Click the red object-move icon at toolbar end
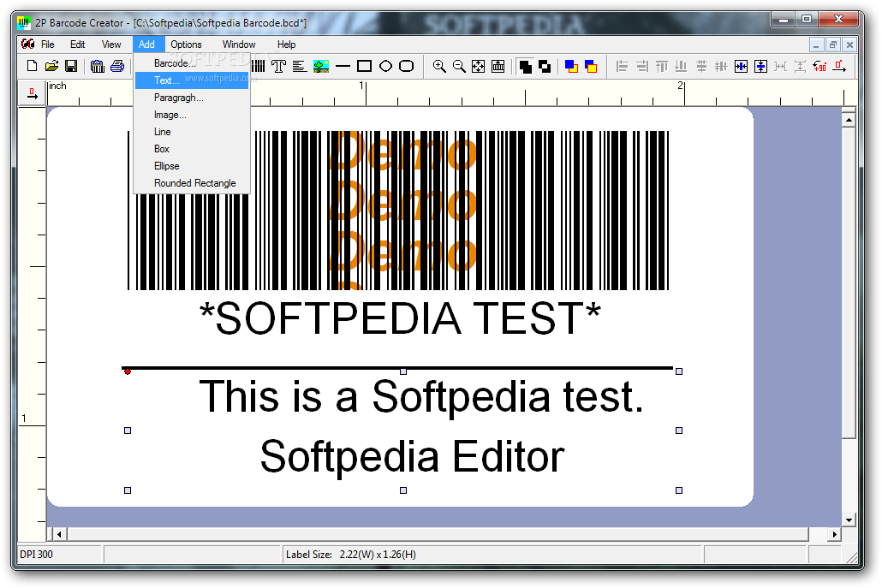The height and width of the screenshot is (588, 882). (839, 67)
